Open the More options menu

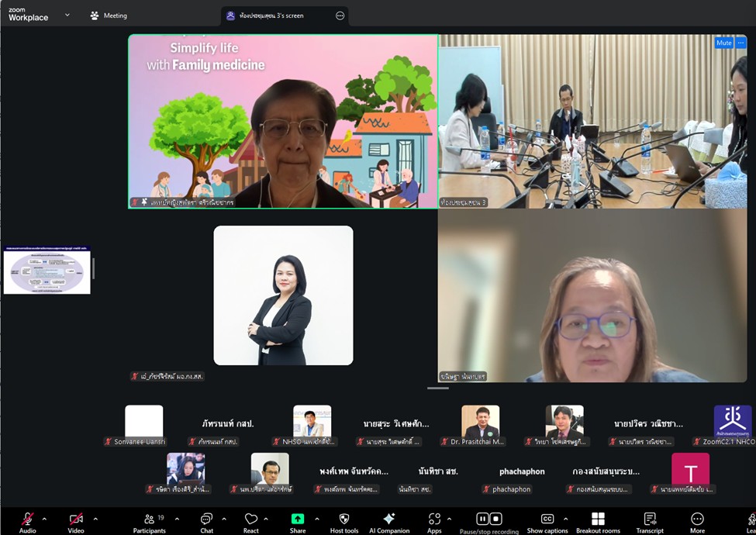click(x=697, y=519)
